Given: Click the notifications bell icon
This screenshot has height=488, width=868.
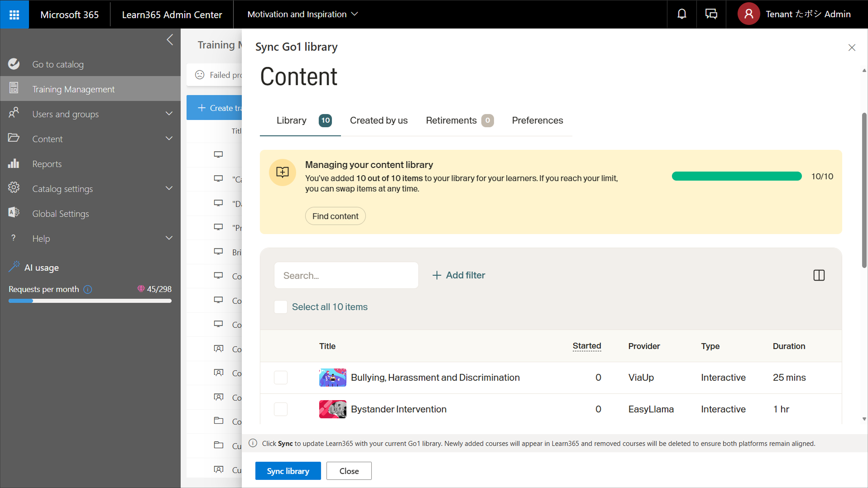Looking at the screenshot, I should 681,14.
